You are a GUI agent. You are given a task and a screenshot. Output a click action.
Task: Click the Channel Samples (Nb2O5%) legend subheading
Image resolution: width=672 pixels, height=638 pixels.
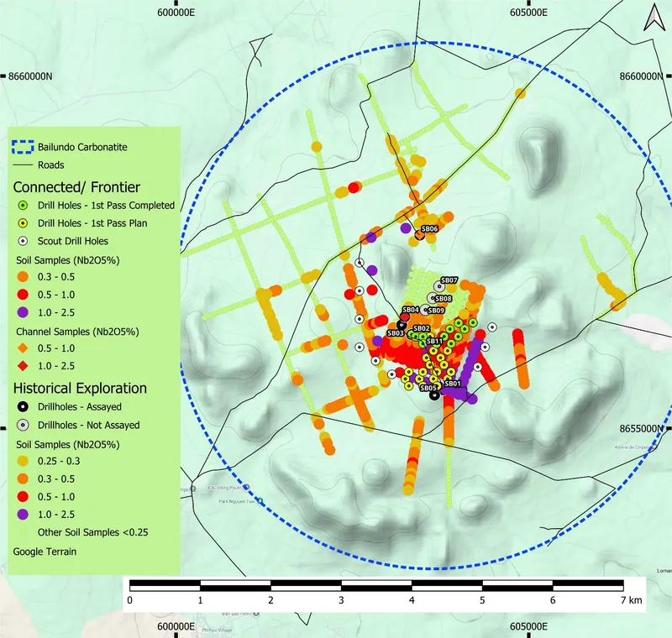[77, 332]
